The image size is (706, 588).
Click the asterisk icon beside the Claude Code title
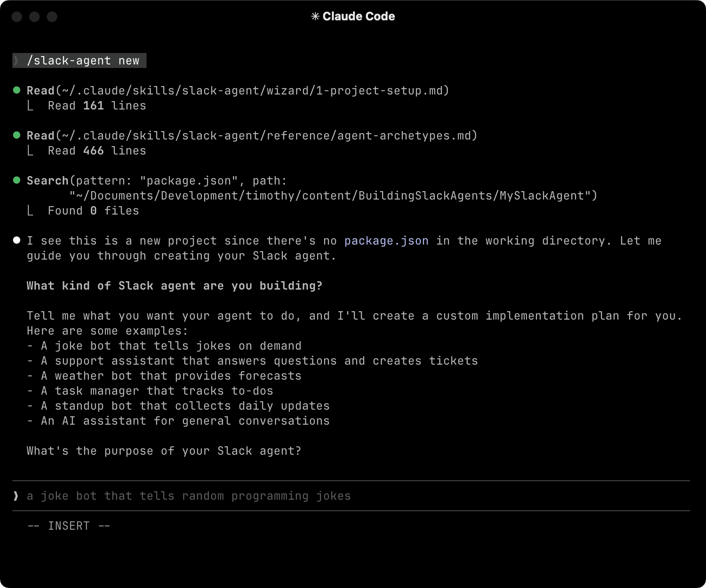pyautogui.click(x=316, y=16)
